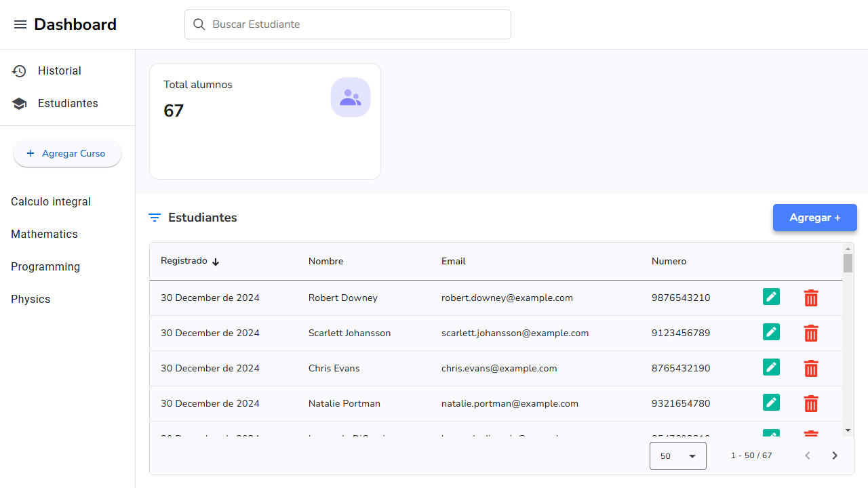Open the Calculo integral course

(51, 202)
